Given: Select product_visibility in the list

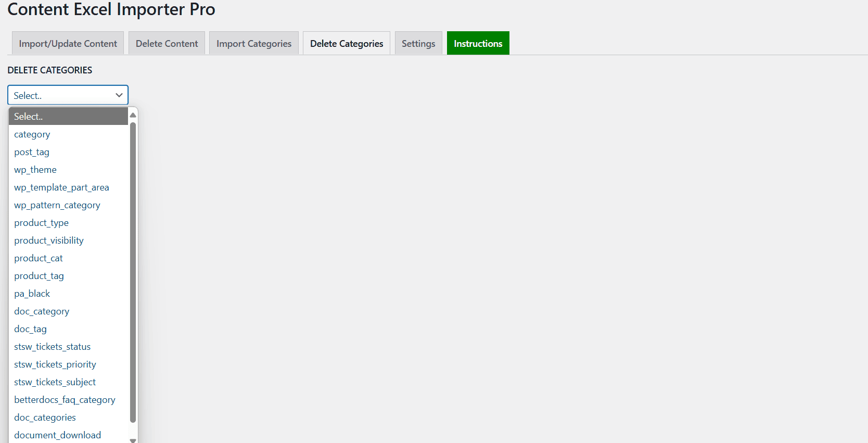Looking at the screenshot, I should 68,241.
